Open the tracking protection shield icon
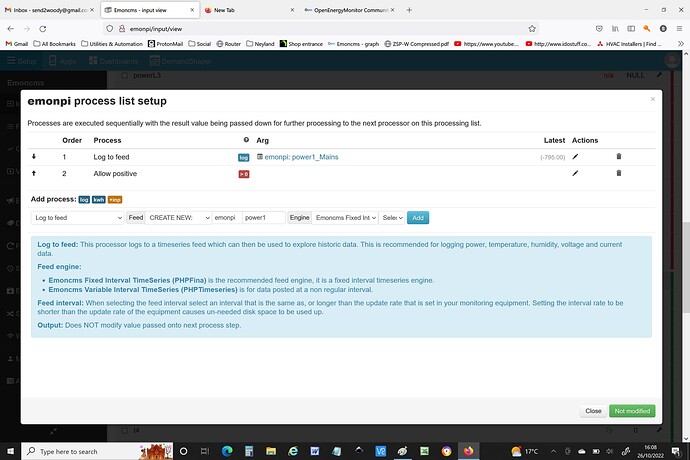The image size is (690, 460). [110, 29]
